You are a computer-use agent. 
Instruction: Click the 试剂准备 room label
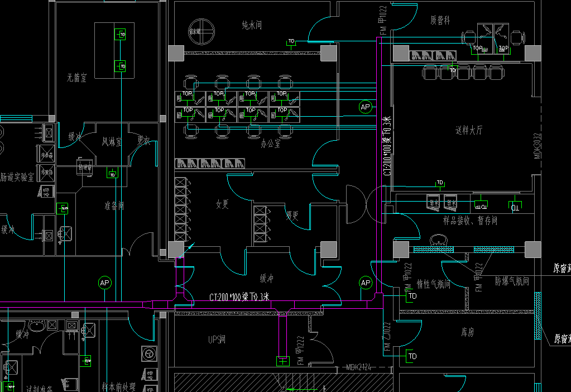pyautogui.click(x=39, y=388)
